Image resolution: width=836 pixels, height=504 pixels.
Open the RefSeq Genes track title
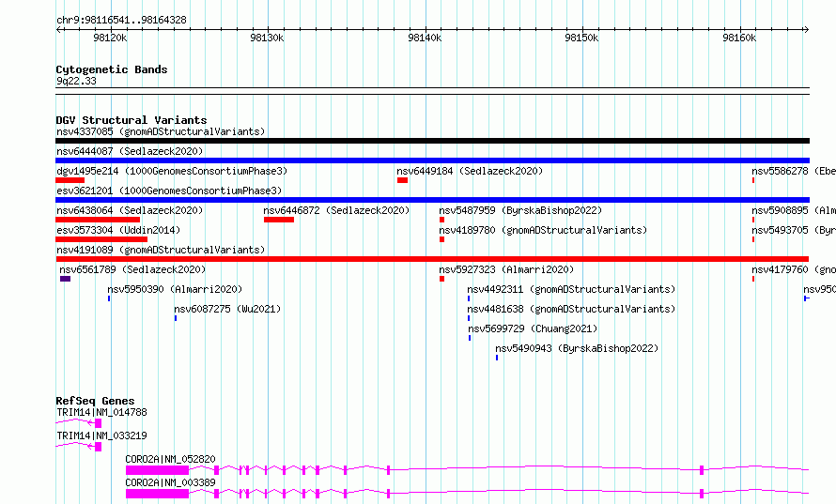95,401
